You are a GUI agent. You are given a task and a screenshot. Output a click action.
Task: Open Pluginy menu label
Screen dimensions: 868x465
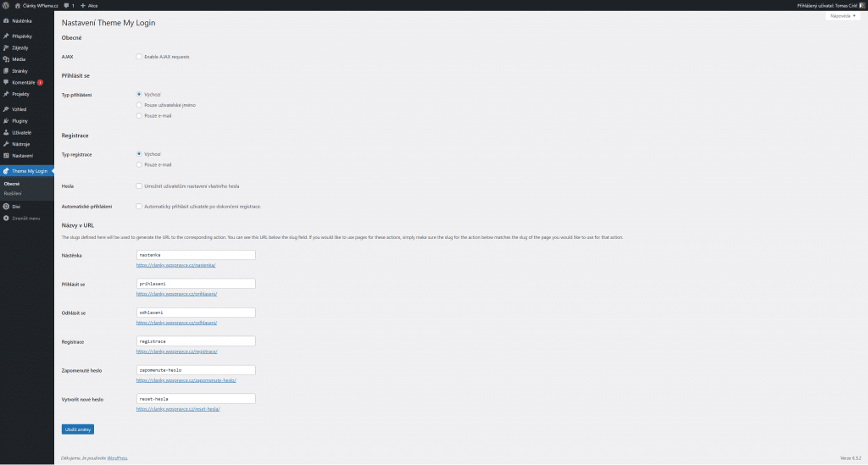pyautogui.click(x=20, y=120)
